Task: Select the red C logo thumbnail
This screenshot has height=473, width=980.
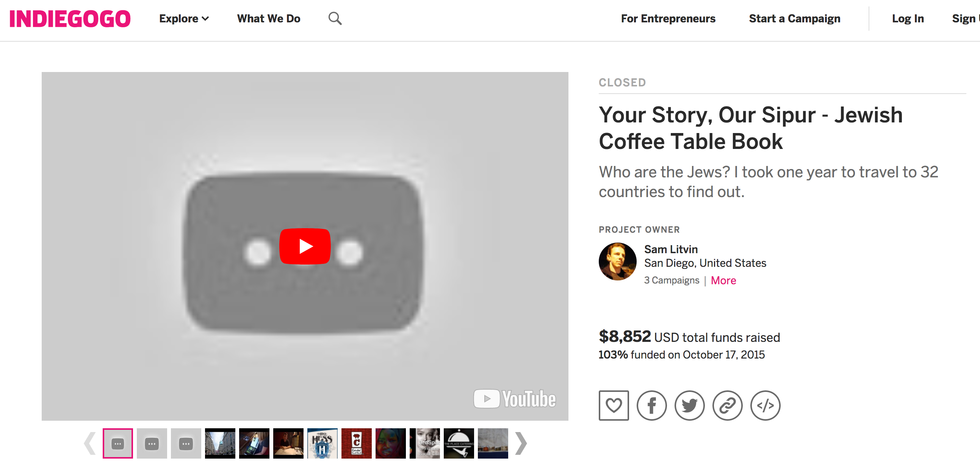Action: [x=356, y=443]
